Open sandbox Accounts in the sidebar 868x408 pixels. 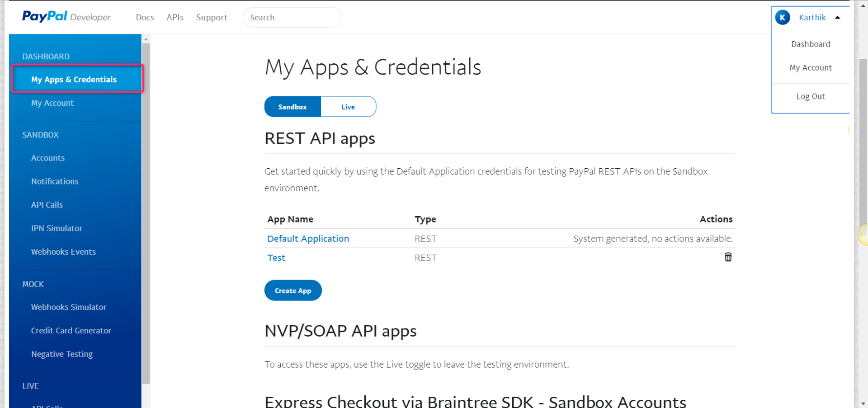pyautogui.click(x=48, y=158)
